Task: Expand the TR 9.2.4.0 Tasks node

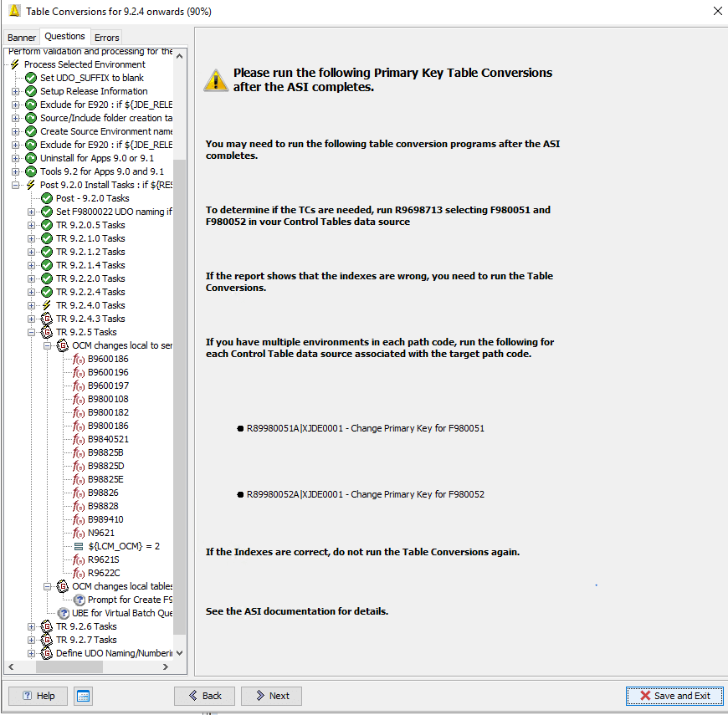Action: (x=31, y=305)
